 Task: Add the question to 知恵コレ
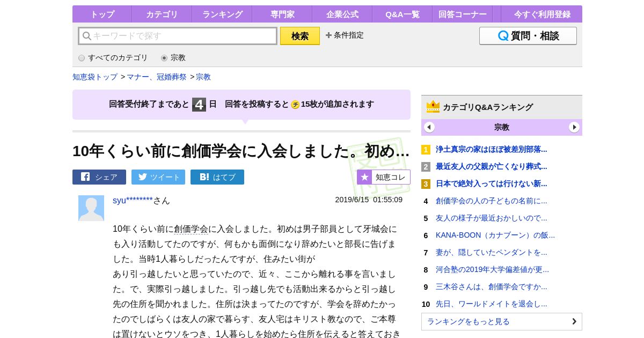click(x=384, y=177)
